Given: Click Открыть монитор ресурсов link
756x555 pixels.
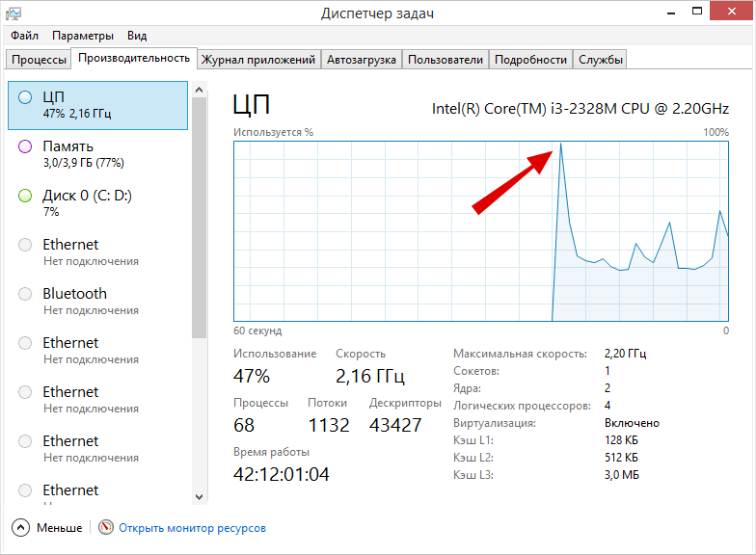Looking at the screenshot, I should point(193,528).
